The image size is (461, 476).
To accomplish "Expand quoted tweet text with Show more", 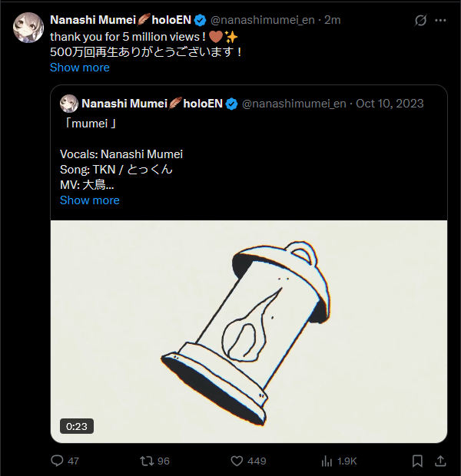I will pos(89,200).
